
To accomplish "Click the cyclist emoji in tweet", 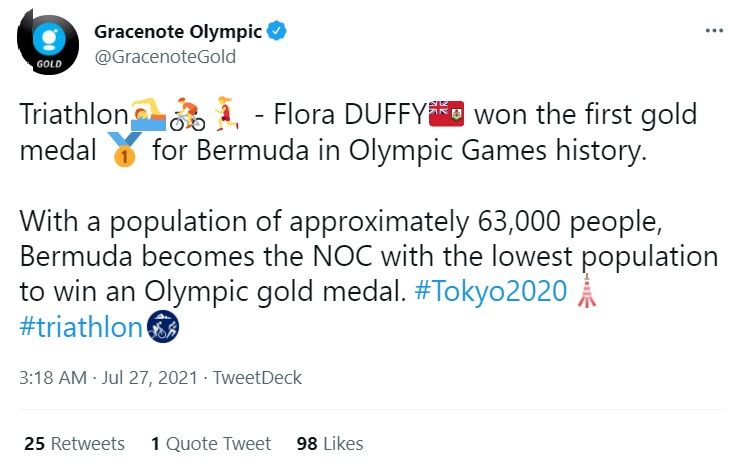I will pos(187,114).
